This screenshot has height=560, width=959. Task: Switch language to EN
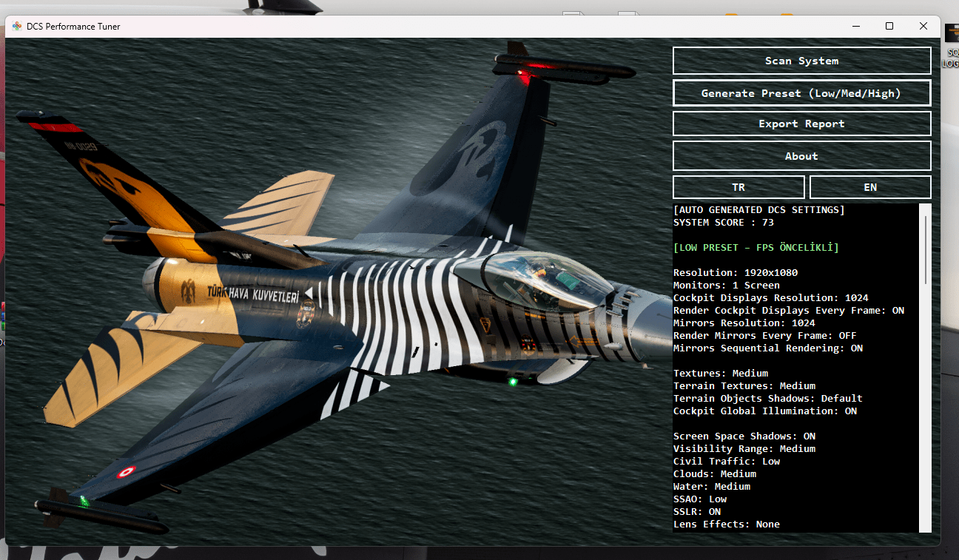coord(870,187)
